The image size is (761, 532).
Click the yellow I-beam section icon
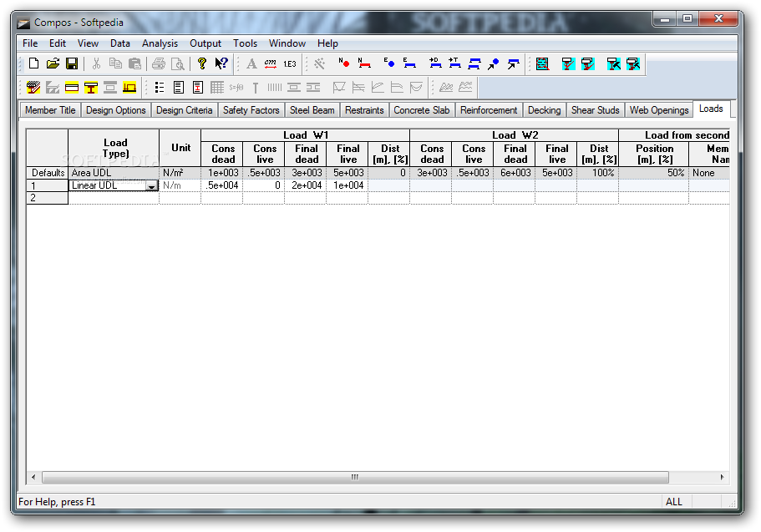[x=91, y=88]
